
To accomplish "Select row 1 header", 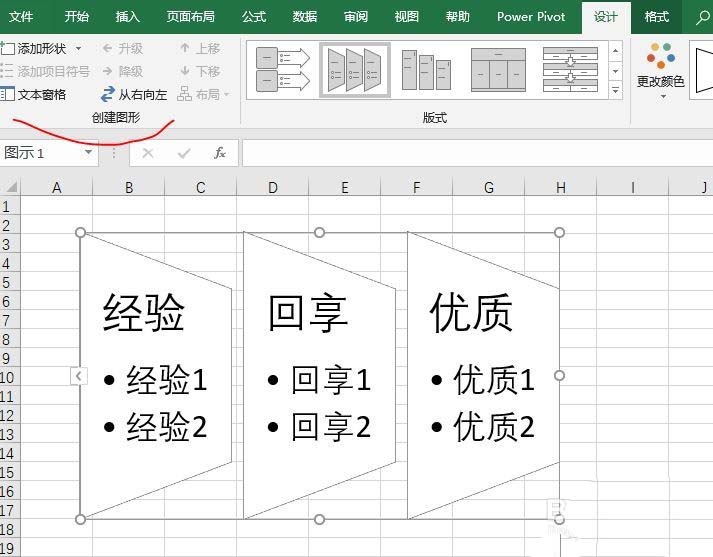I will (x=10, y=207).
